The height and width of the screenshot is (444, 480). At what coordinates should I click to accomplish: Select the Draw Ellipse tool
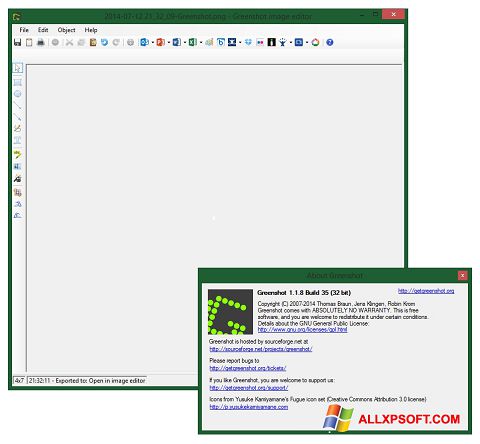[18, 94]
